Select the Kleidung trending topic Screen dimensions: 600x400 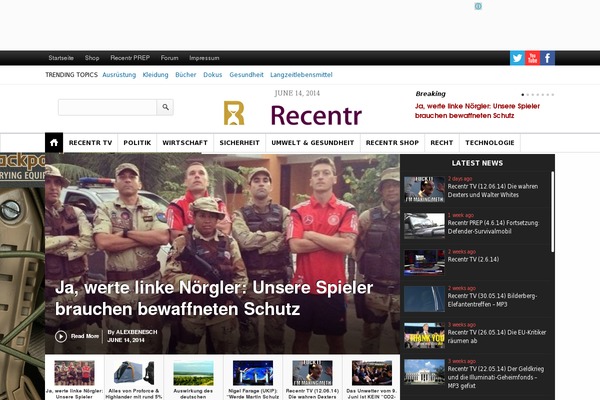pos(155,75)
